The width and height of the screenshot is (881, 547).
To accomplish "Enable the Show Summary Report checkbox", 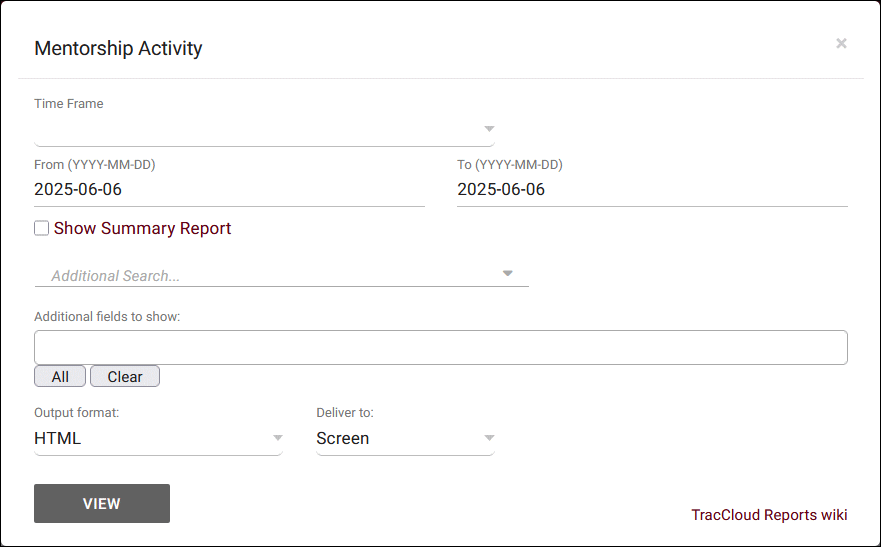I will pos(42,228).
